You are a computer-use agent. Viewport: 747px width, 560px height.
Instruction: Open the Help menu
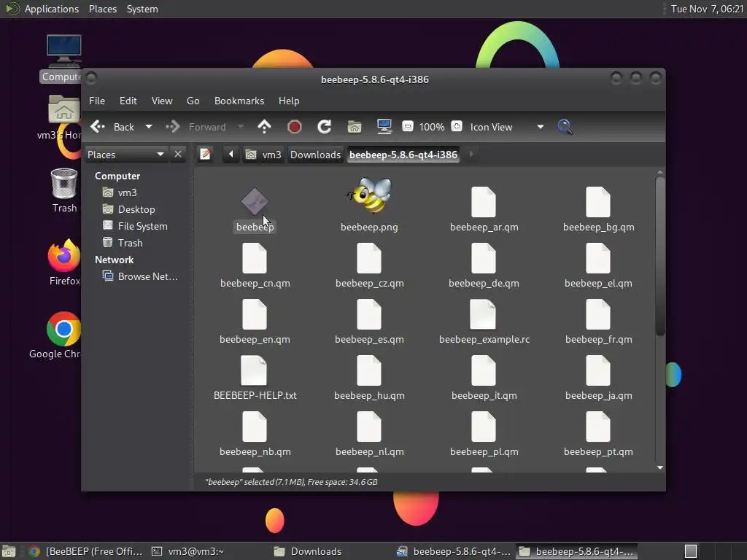(x=289, y=101)
